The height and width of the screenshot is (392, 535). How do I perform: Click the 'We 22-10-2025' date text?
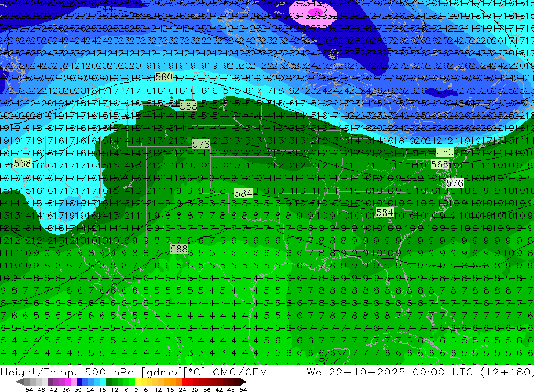(x=356, y=372)
